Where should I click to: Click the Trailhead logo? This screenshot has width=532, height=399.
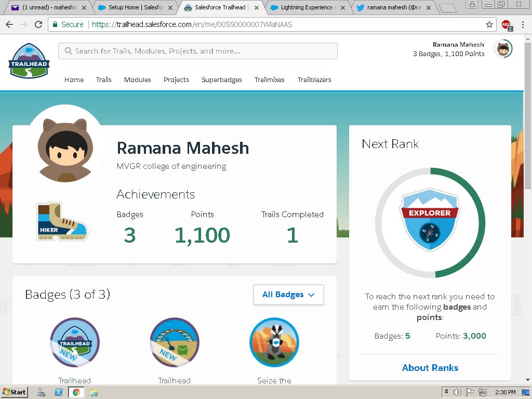[29, 61]
